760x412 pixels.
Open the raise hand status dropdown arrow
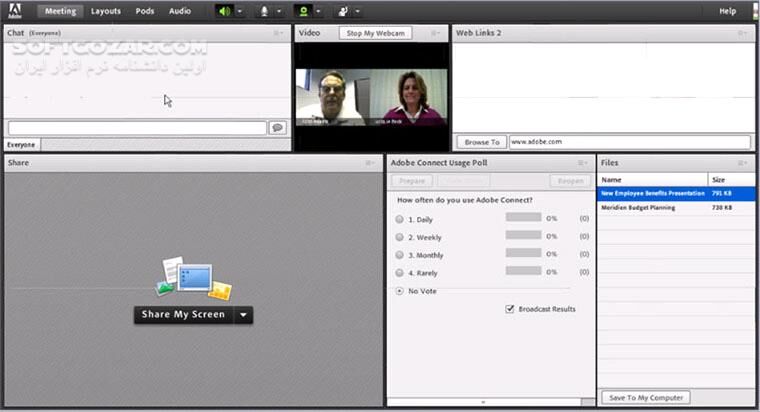(x=358, y=11)
